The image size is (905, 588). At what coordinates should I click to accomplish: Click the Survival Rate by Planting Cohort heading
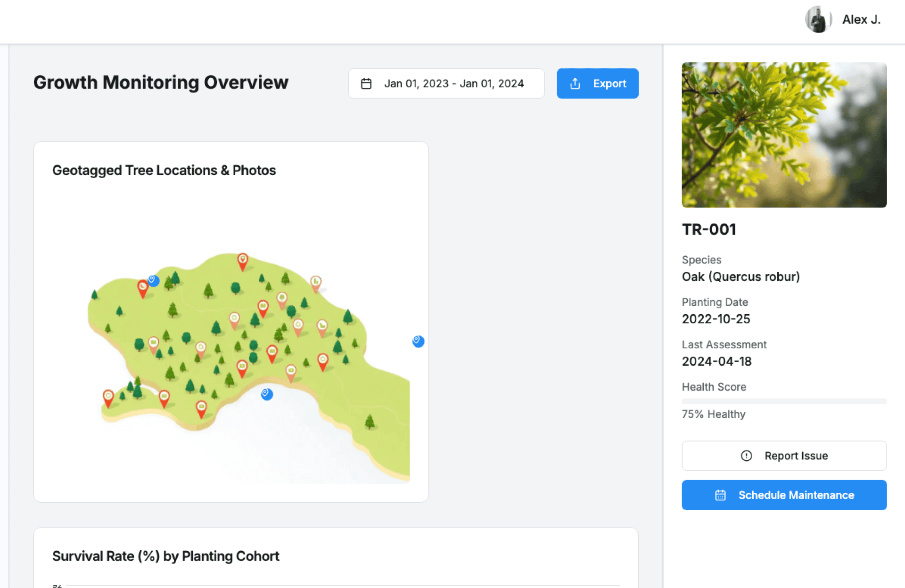pos(165,556)
